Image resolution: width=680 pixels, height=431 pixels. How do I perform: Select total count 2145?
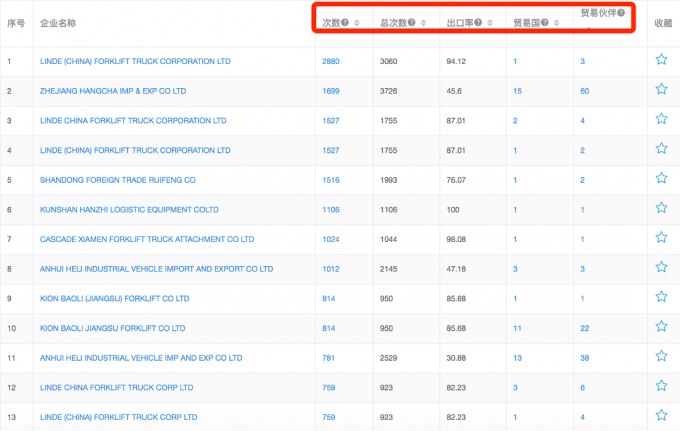click(x=389, y=269)
